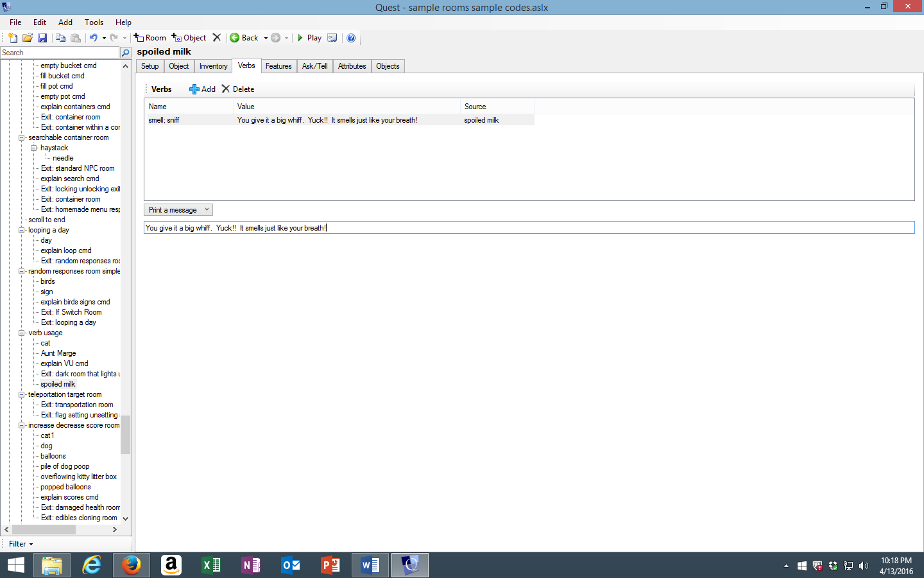Image resolution: width=924 pixels, height=578 pixels.
Task: Switch to the Attributes tab
Action: (352, 66)
